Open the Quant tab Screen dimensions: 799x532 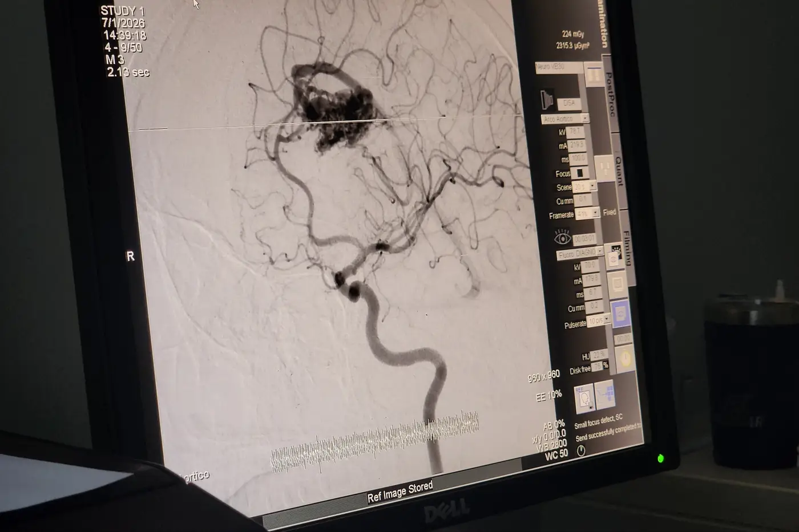(x=618, y=171)
